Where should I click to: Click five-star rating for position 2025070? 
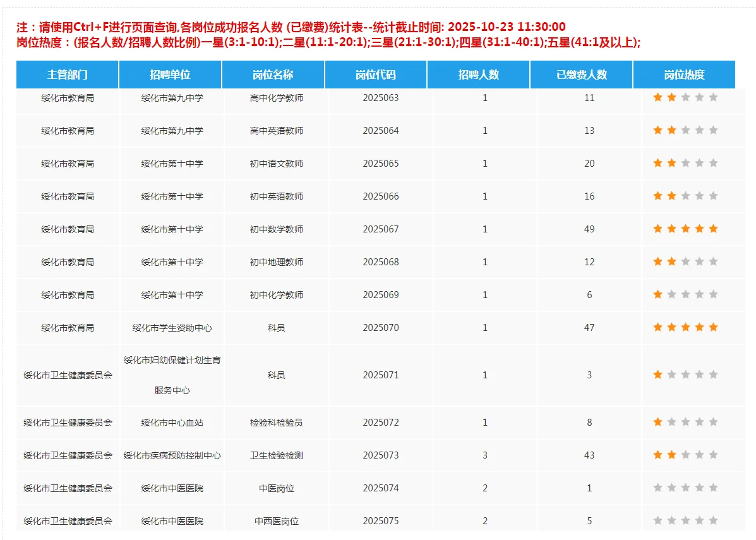[685, 327]
